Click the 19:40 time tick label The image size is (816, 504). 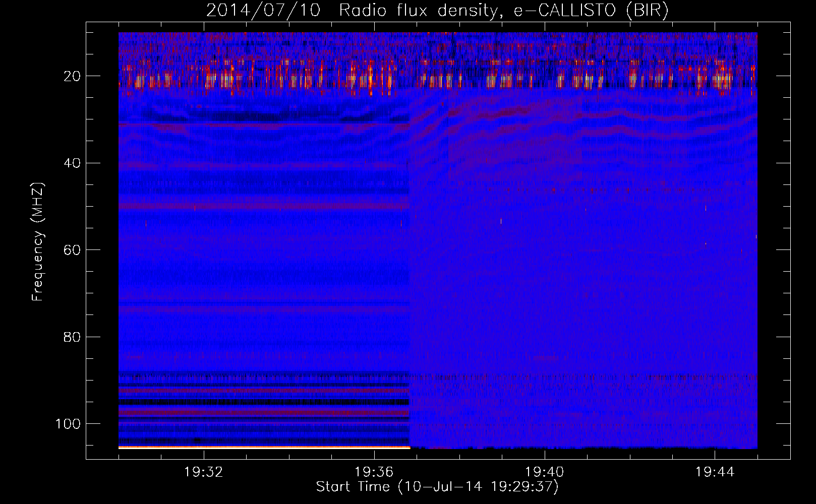(545, 472)
